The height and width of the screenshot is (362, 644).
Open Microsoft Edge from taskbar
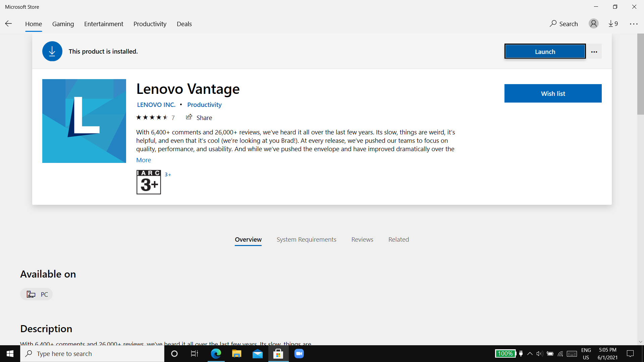pyautogui.click(x=216, y=354)
